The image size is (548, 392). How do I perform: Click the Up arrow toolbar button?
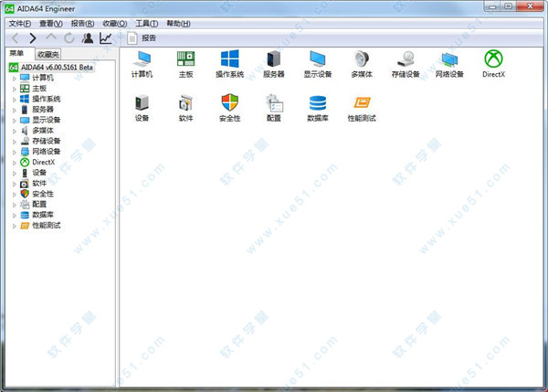click(51, 37)
